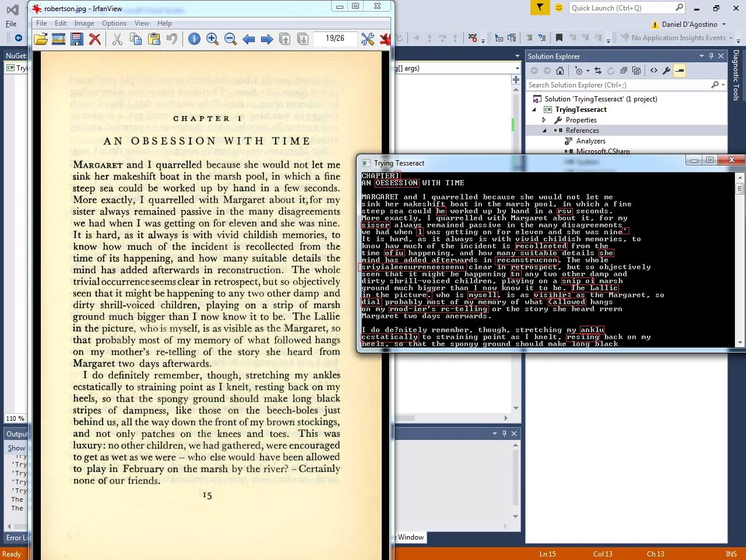Viewport: 746px width, 560px height.
Task: Copy image with IrfanView copy icon
Action: (136, 39)
